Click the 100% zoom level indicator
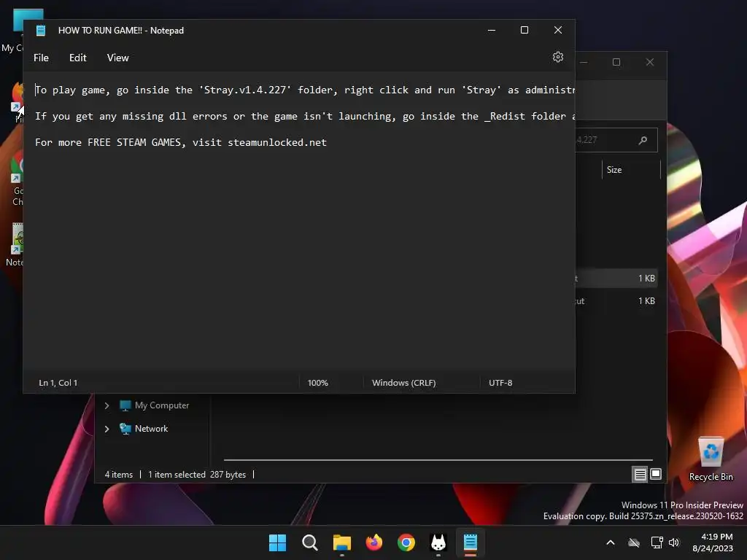This screenshot has height=560, width=747. click(x=318, y=382)
